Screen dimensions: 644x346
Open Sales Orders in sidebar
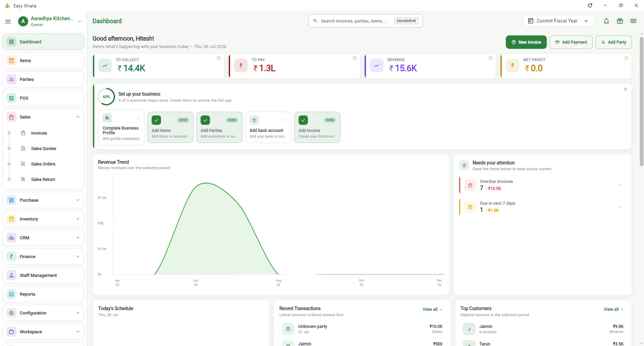click(43, 164)
